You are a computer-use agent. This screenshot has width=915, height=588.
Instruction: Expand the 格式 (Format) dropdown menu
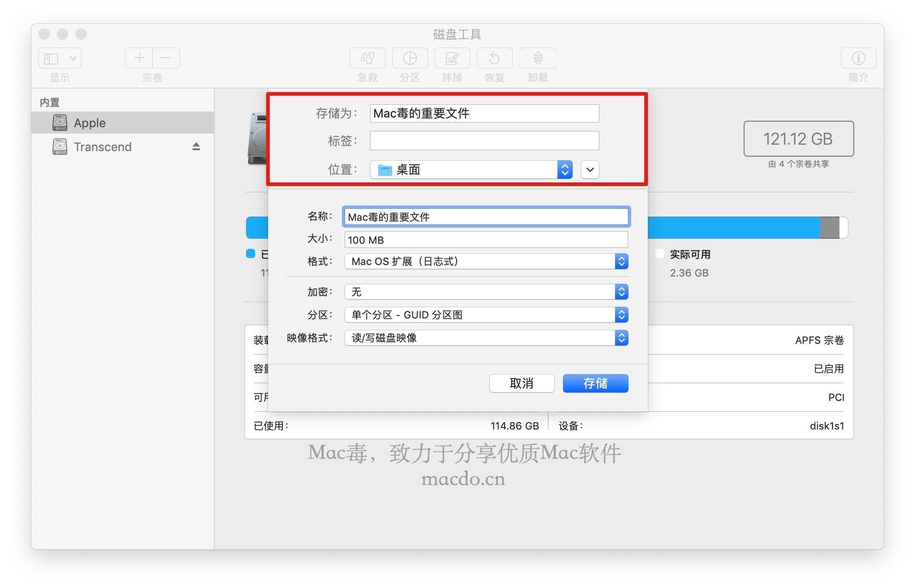620,260
